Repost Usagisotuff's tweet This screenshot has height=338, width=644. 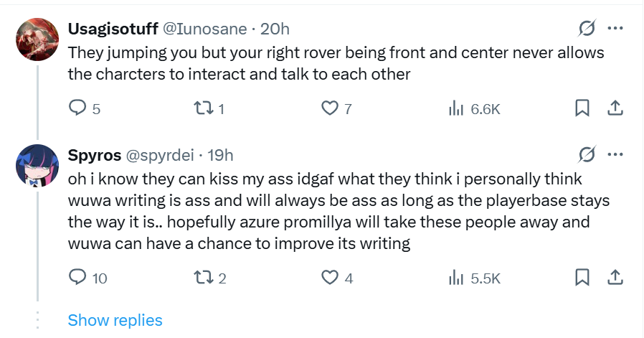203,108
